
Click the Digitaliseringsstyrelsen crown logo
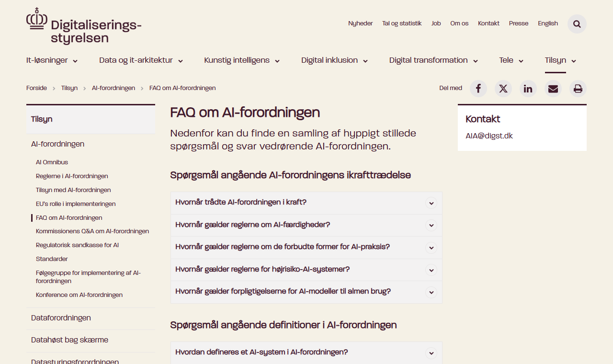[84, 26]
